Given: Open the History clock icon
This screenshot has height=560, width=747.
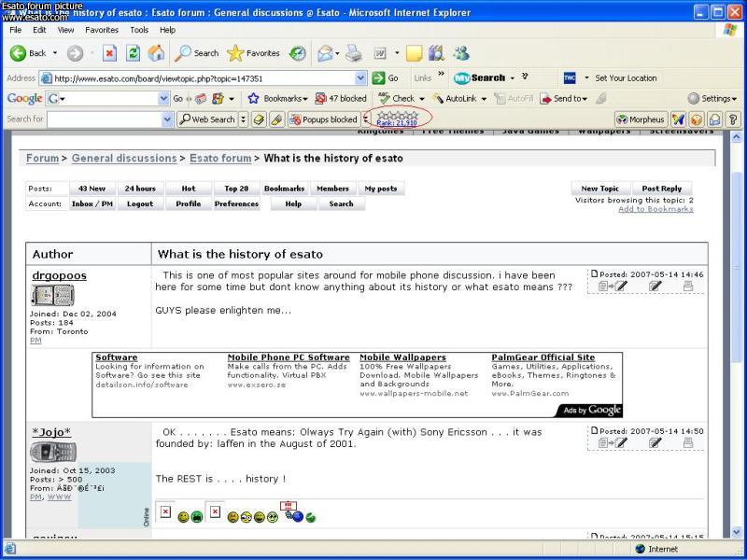Looking at the screenshot, I should [298, 53].
